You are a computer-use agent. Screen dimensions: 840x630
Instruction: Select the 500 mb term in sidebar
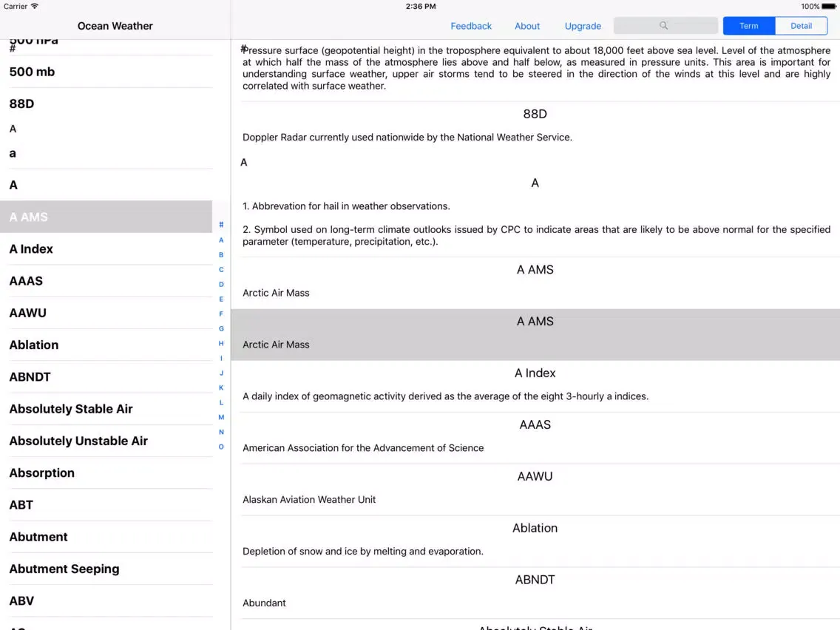click(106, 72)
